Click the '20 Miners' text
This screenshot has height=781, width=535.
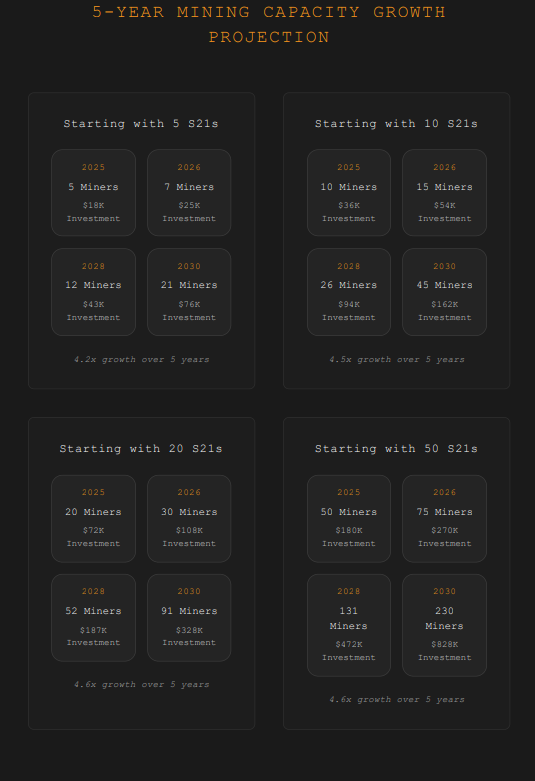(93, 512)
